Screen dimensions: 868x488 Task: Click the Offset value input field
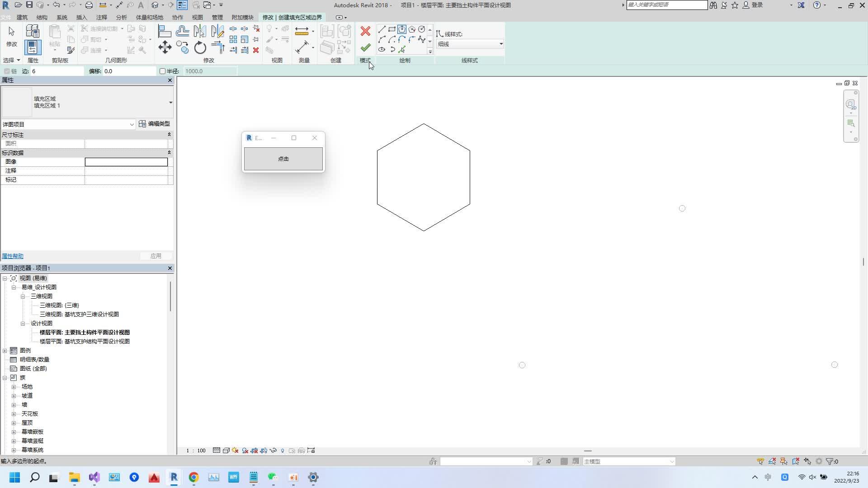[129, 71]
